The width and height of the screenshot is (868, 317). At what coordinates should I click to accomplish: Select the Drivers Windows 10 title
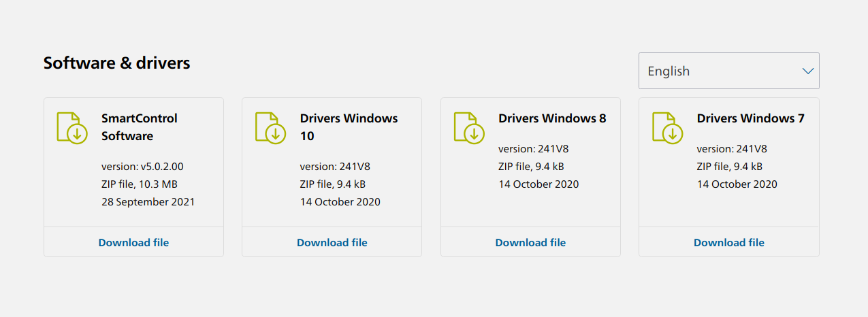349,127
